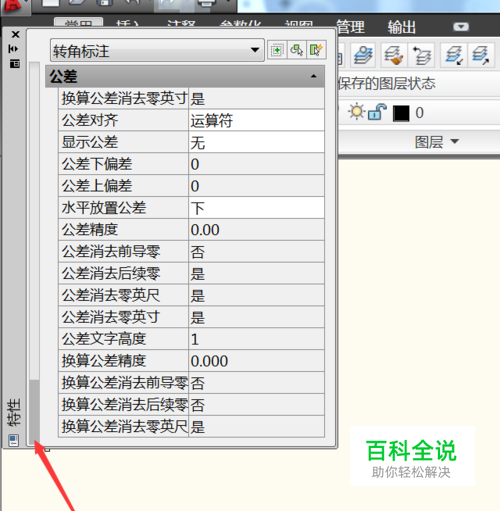Viewport: 500px width, 511px height.
Task: Click the 公差消去后续零 value 是
Action: [256, 273]
